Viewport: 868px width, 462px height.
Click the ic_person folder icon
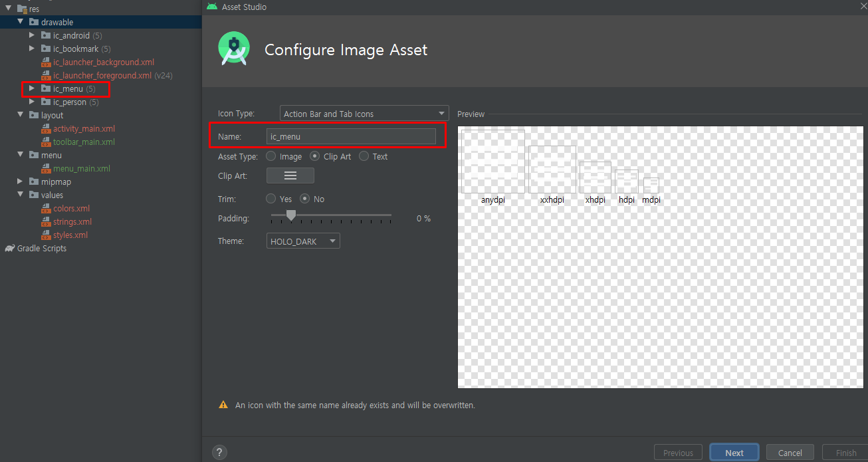coord(46,102)
